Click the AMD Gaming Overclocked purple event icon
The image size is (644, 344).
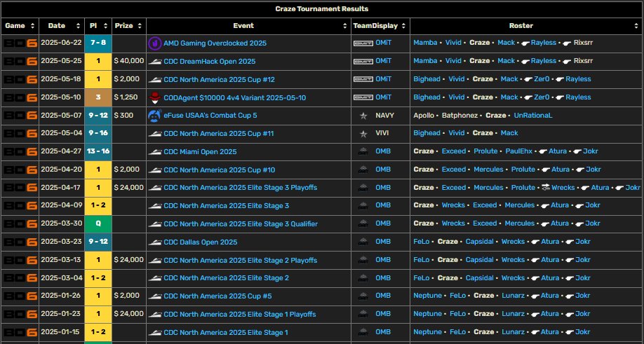coord(155,43)
